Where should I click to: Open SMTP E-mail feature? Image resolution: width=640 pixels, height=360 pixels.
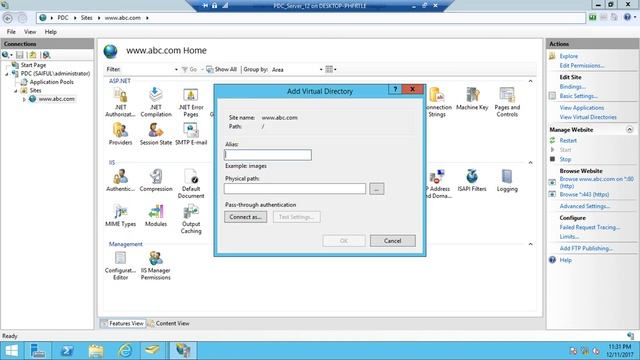click(x=191, y=134)
